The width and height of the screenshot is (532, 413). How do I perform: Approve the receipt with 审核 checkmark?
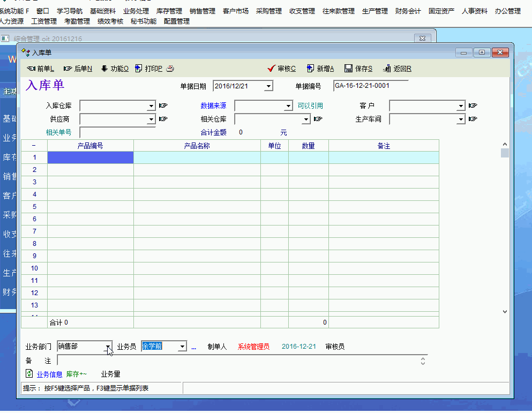pos(281,69)
